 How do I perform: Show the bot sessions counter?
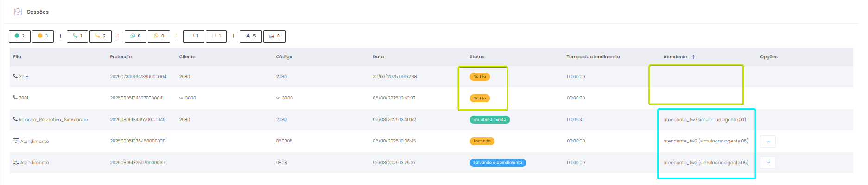click(x=274, y=36)
